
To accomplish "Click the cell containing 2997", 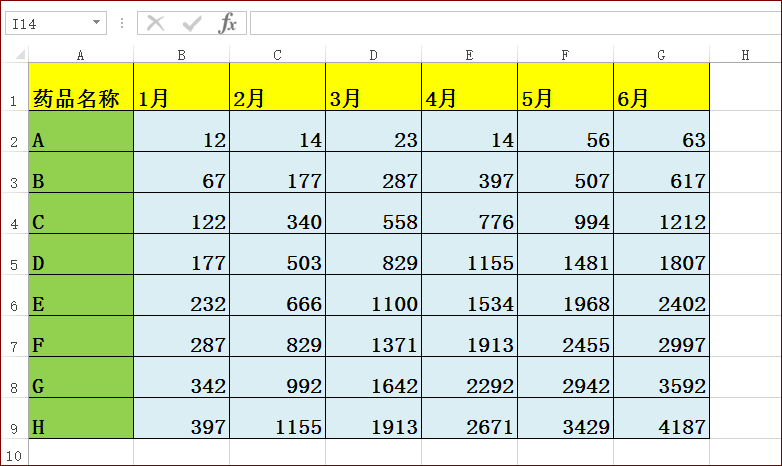I will pyautogui.click(x=661, y=336).
